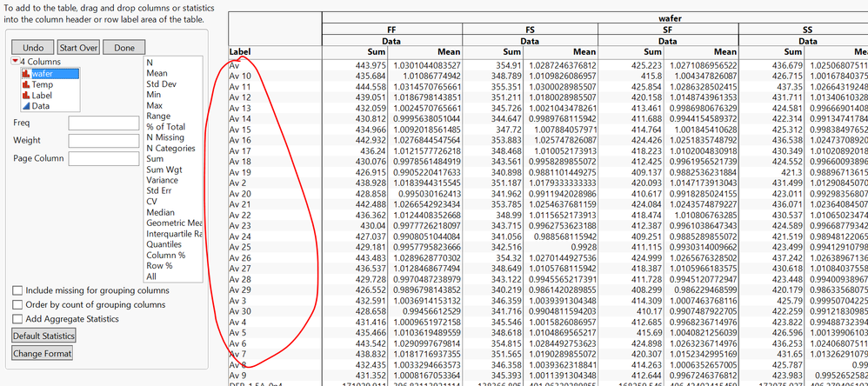The height and width of the screenshot is (386, 868).
Task: Click the Undo button
Action: pyautogui.click(x=33, y=48)
